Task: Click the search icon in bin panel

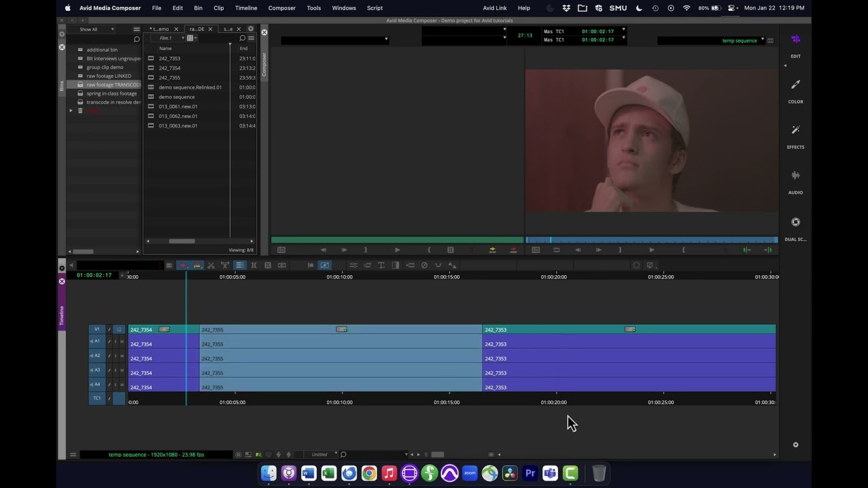Action: [x=242, y=38]
